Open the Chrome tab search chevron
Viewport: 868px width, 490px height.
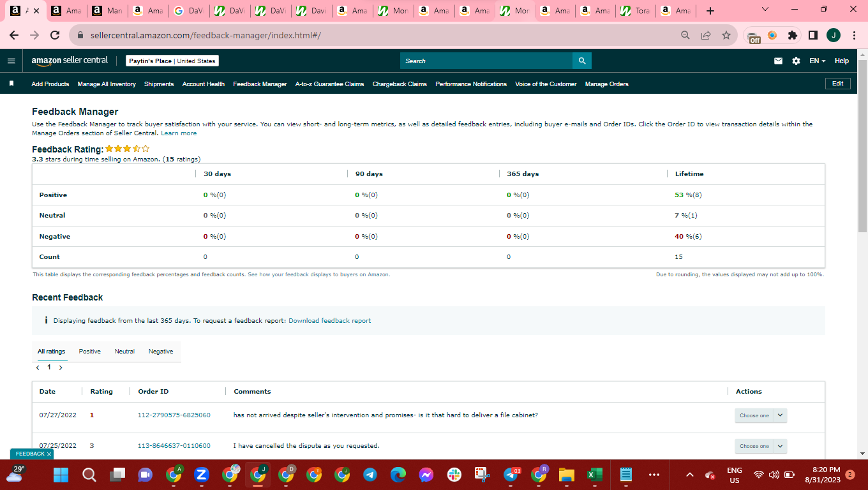tap(766, 10)
